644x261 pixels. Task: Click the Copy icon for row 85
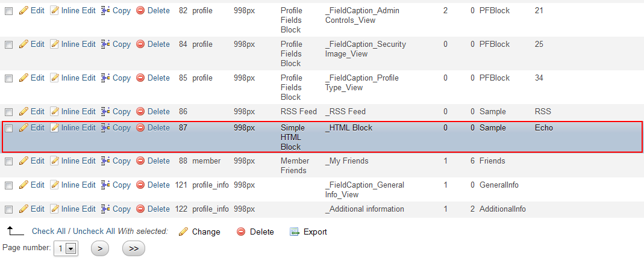(105, 78)
